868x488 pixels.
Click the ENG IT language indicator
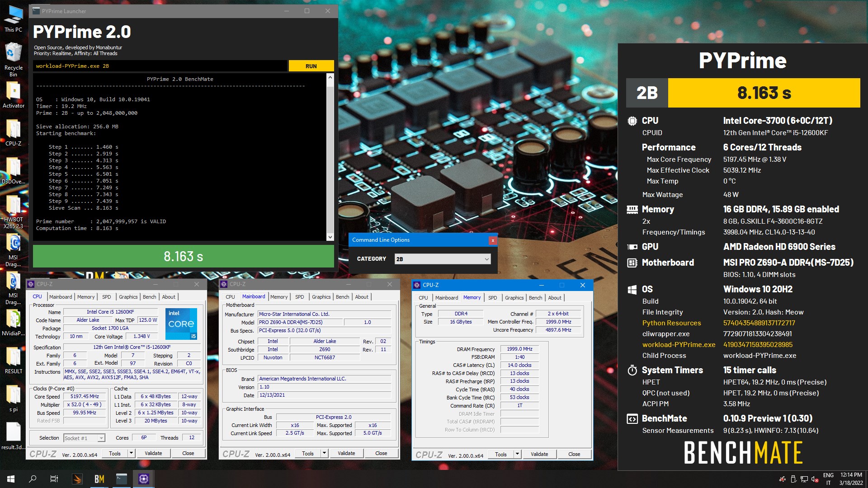click(828, 479)
